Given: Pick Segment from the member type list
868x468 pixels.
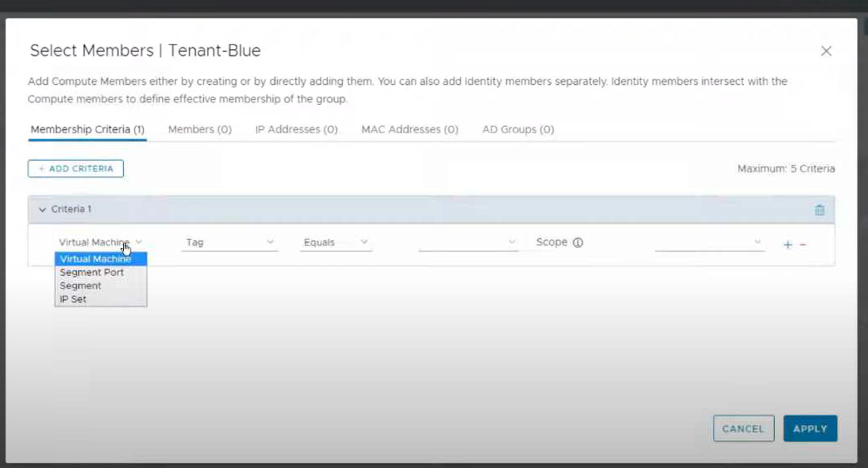Looking at the screenshot, I should coord(81,286).
